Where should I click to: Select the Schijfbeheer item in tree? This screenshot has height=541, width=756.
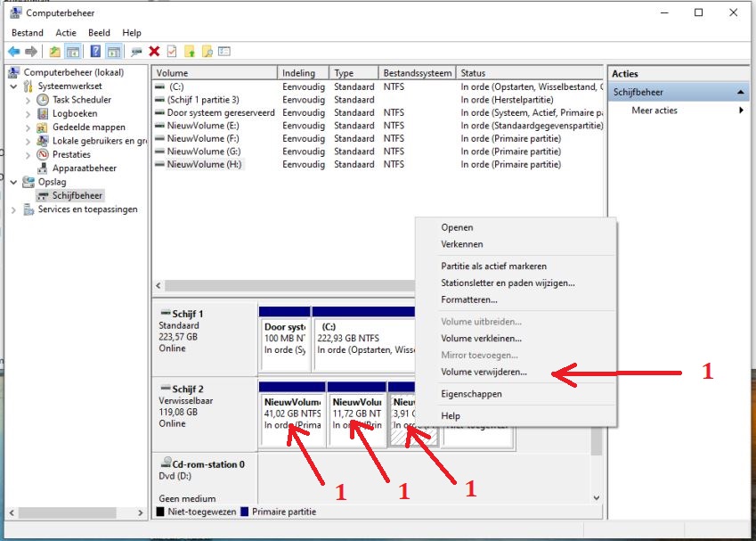point(77,195)
